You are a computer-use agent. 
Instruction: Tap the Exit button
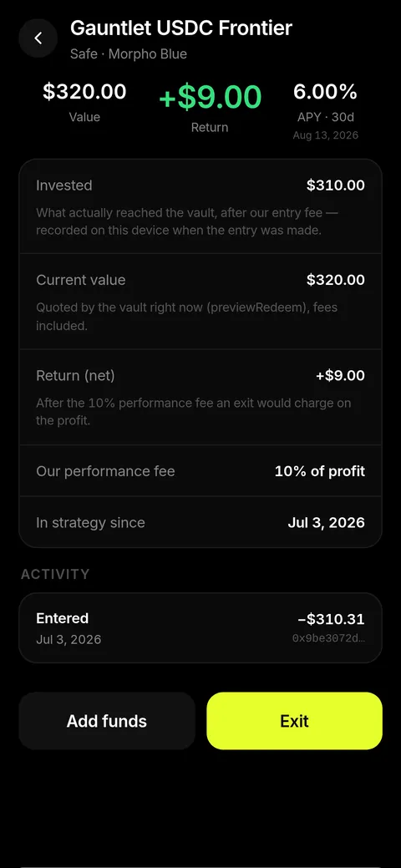294,721
